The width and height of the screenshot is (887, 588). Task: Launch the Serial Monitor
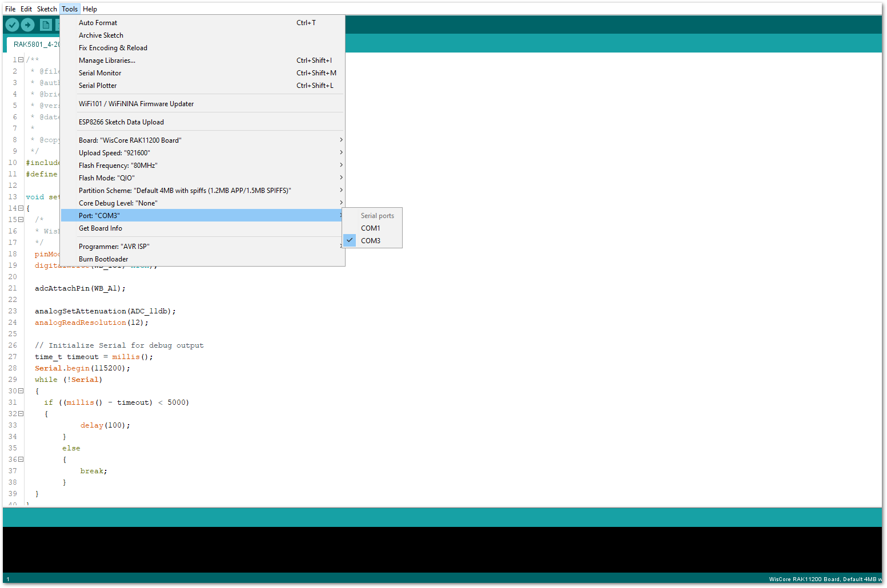pyautogui.click(x=203, y=73)
